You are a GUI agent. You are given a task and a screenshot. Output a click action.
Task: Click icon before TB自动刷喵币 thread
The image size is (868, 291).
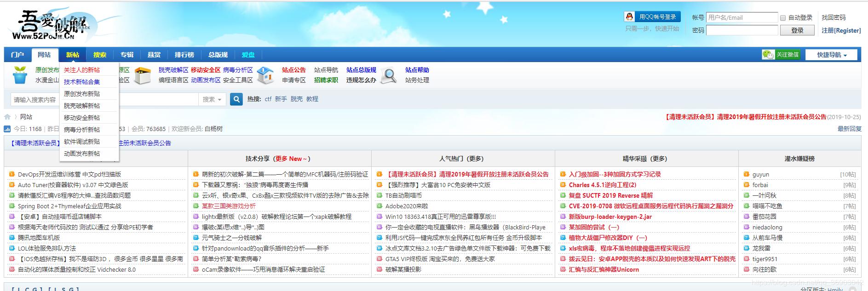pyautogui.click(x=379, y=195)
